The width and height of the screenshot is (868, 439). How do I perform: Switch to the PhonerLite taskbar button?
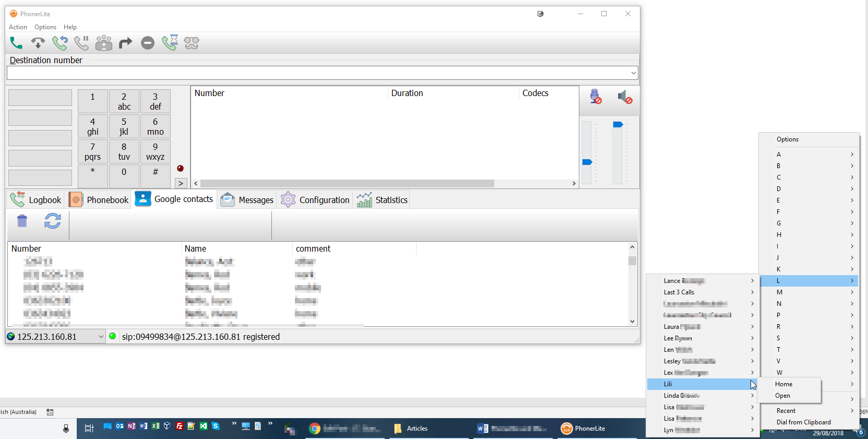597,429
